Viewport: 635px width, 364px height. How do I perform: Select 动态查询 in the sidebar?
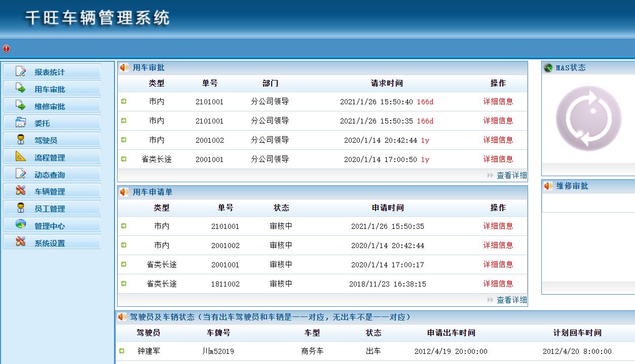(50, 175)
